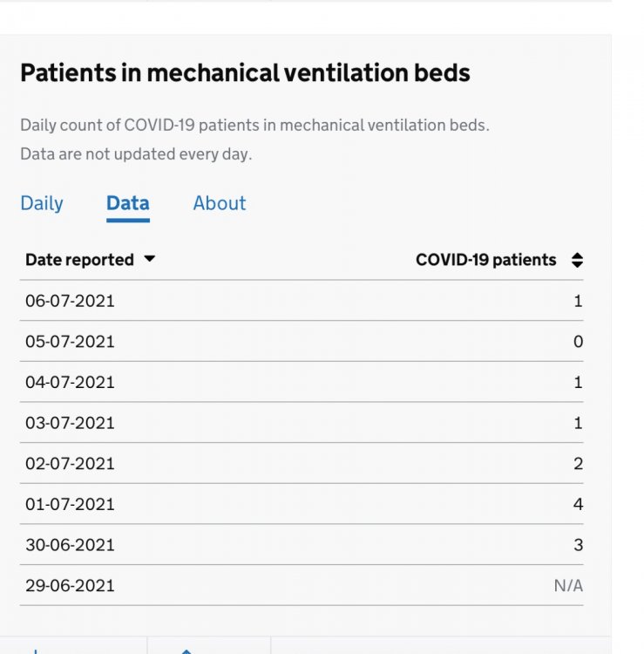Click the COVID-19 patients column header

click(485, 260)
